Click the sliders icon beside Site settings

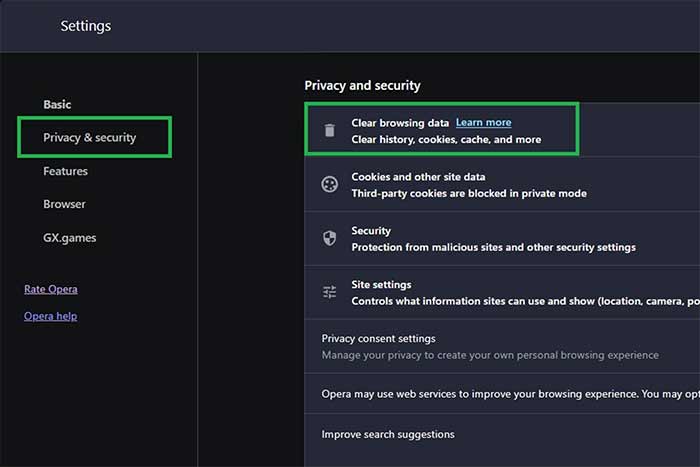click(x=329, y=292)
